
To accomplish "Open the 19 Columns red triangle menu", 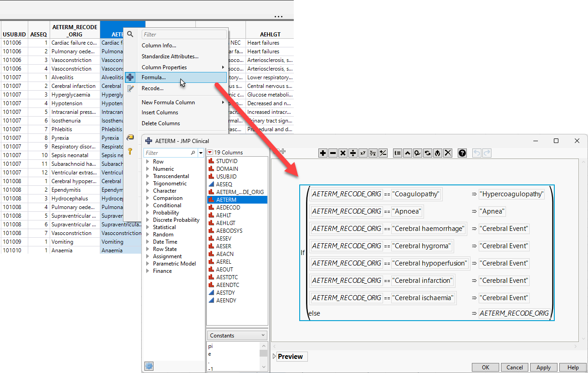I will pos(210,152).
